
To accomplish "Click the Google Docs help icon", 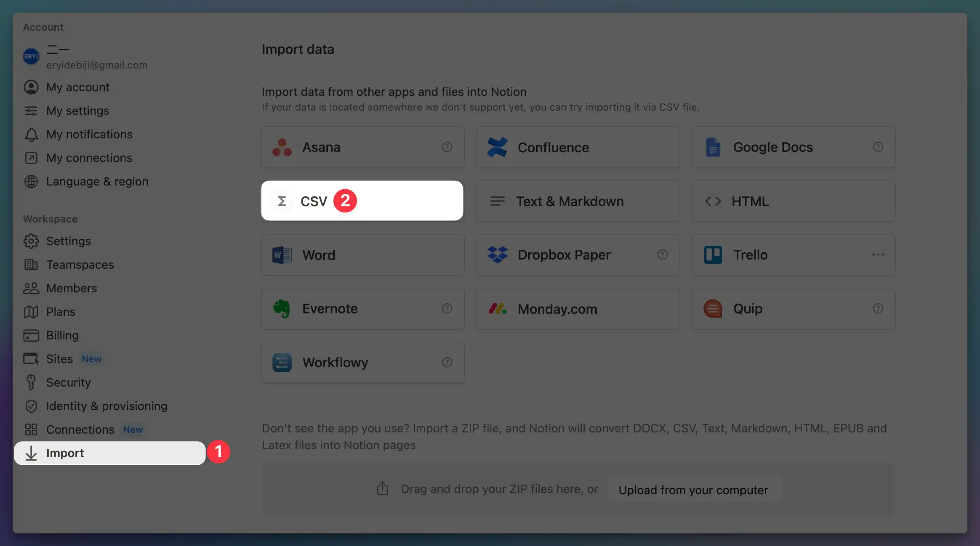I will (878, 147).
